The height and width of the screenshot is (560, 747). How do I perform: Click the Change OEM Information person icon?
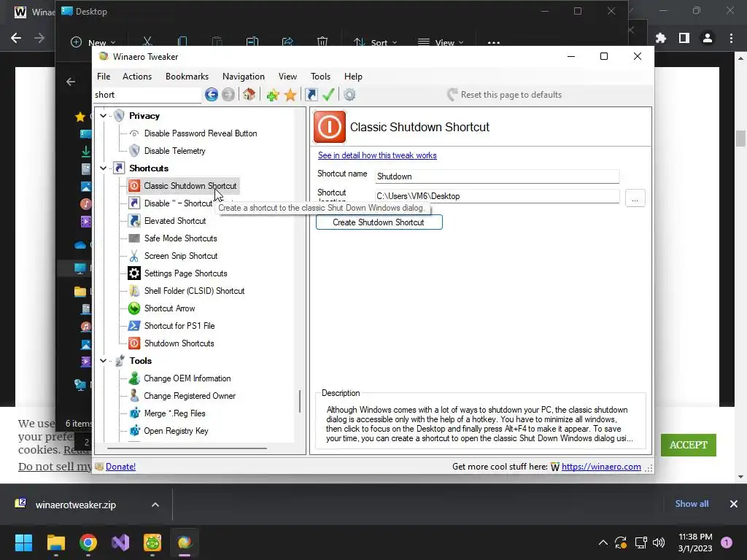coord(134,378)
